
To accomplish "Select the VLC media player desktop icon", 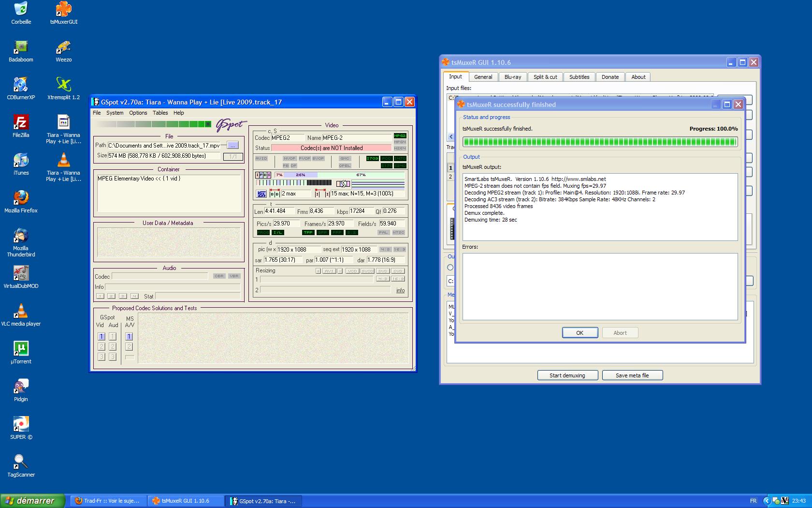I will tap(21, 315).
